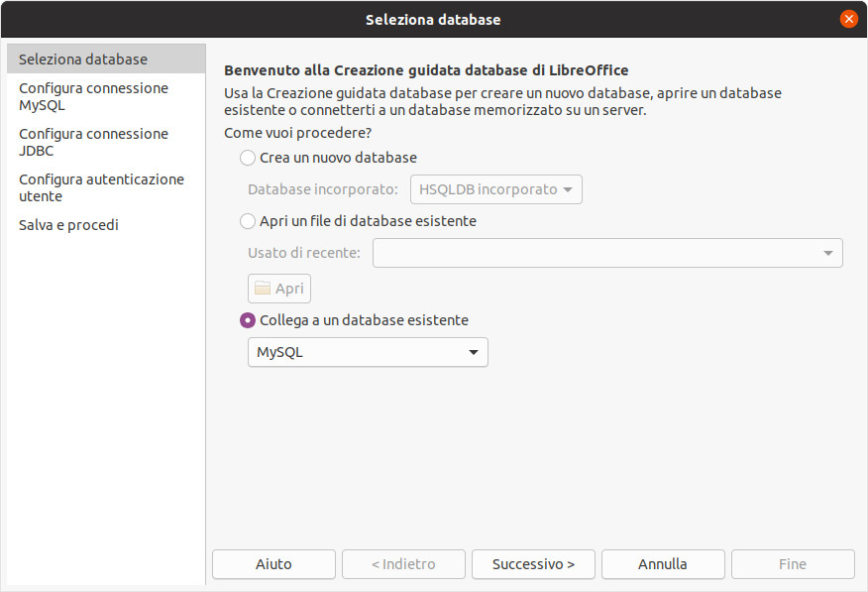Click the folder icon on Apri button
The width and height of the screenshot is (868, 592).
click(263, 288)
